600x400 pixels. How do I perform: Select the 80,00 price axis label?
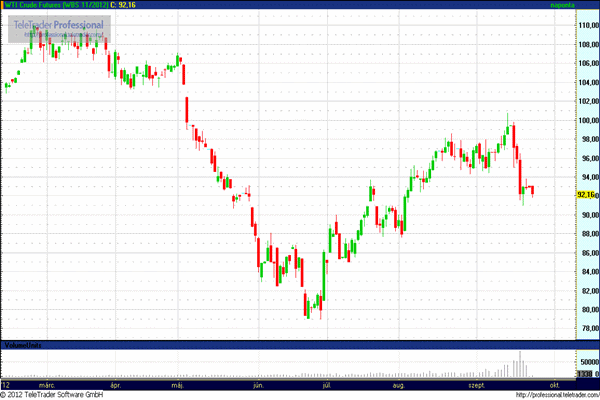click(585, 309)
